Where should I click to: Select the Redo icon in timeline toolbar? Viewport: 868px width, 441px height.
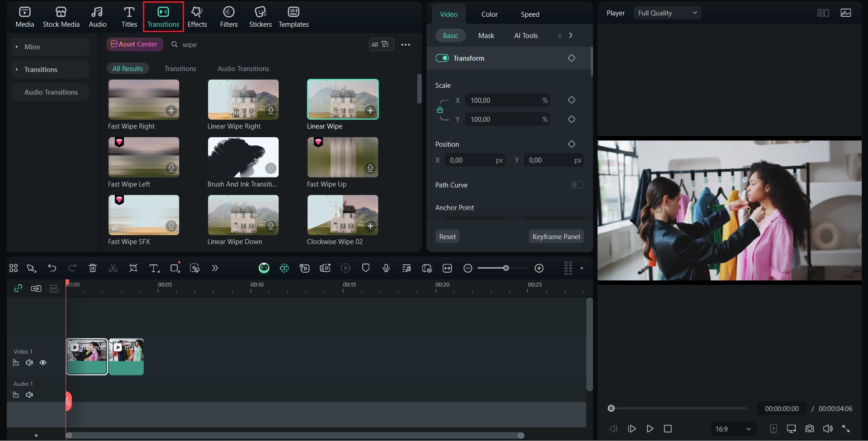[72, 268]
